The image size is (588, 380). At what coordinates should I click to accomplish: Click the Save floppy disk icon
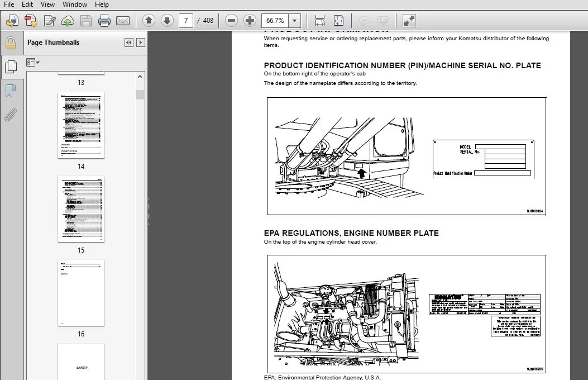pyautogui.click(x=86, y=21)
